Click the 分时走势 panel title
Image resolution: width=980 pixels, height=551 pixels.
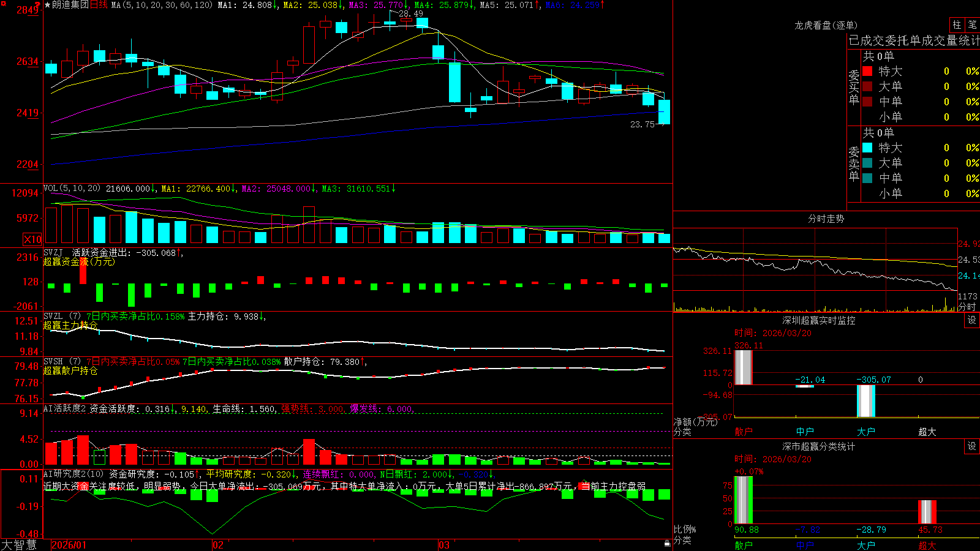point(826,219)
